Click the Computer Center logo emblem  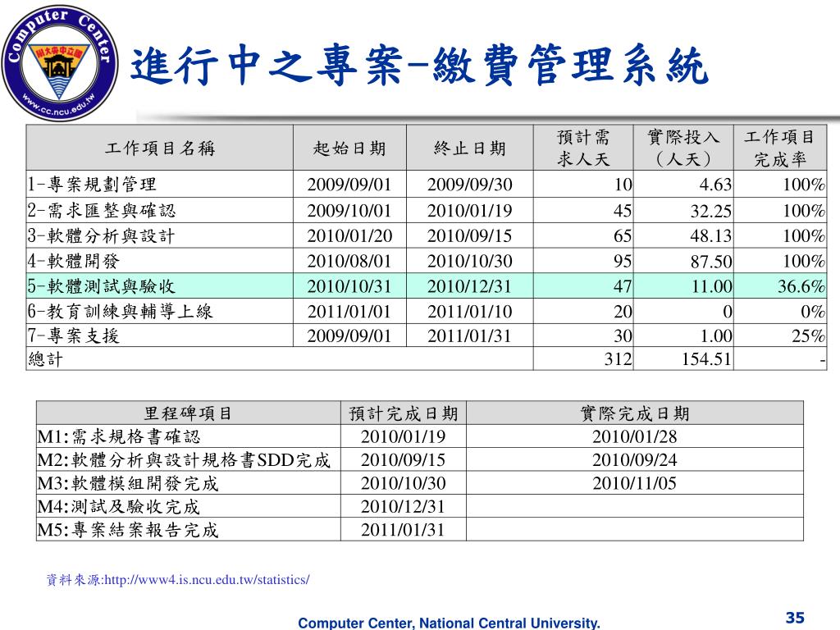(59, 63)
